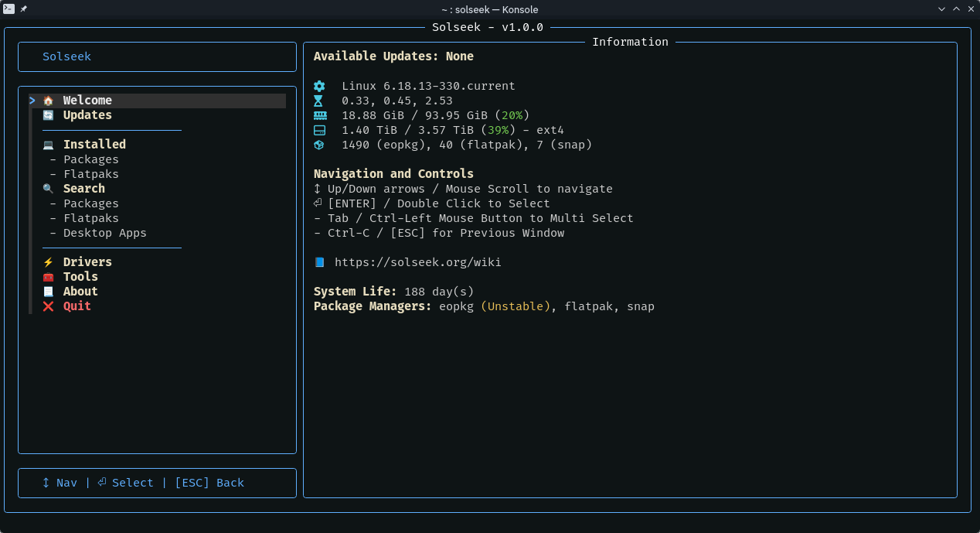Click the magnifier icon beside Search

click(48, 189)
